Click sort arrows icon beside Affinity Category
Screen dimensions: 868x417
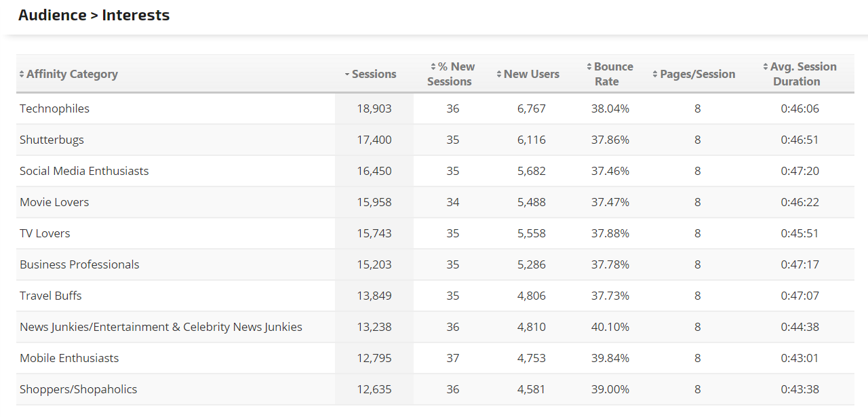point(22,74)
